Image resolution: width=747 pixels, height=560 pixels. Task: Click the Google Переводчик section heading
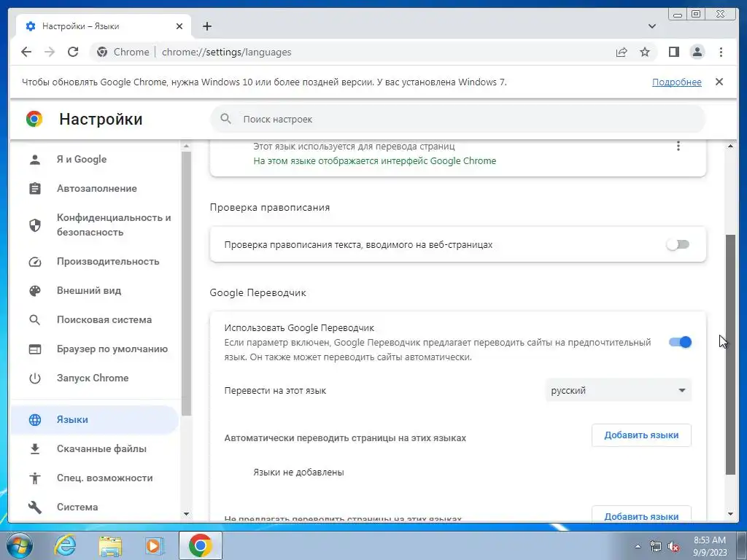click(258, 292)
